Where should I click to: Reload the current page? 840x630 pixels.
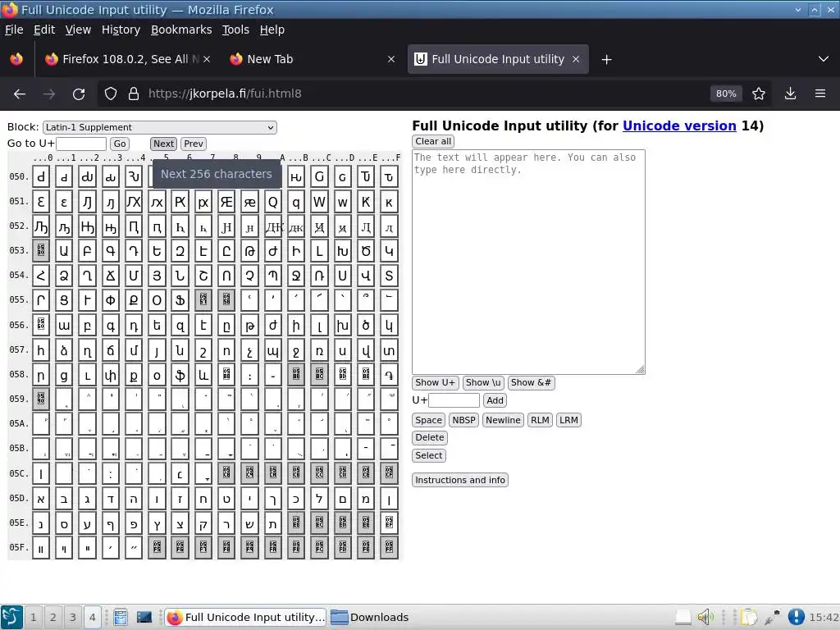(x=79, y=94)
